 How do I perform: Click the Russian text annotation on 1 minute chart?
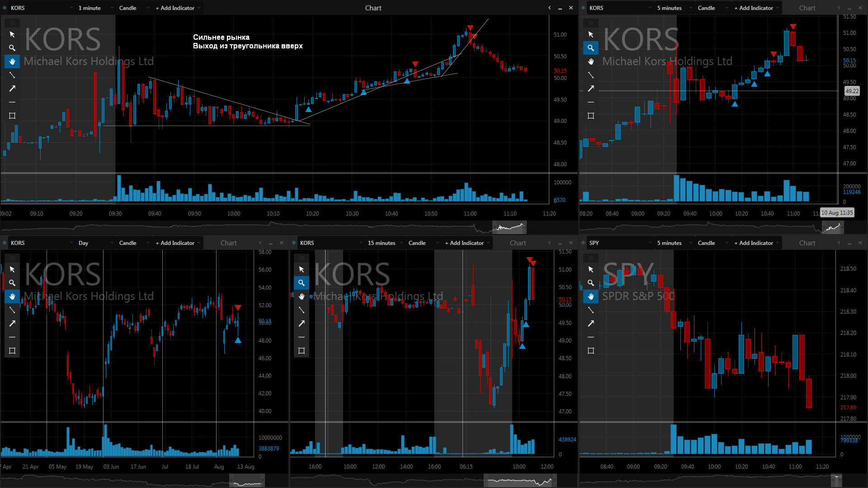coord(248,42)
